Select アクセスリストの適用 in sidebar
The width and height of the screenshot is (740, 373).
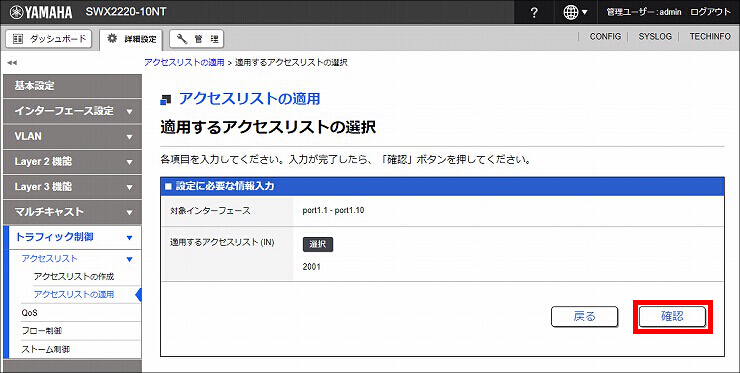point(74,295)
